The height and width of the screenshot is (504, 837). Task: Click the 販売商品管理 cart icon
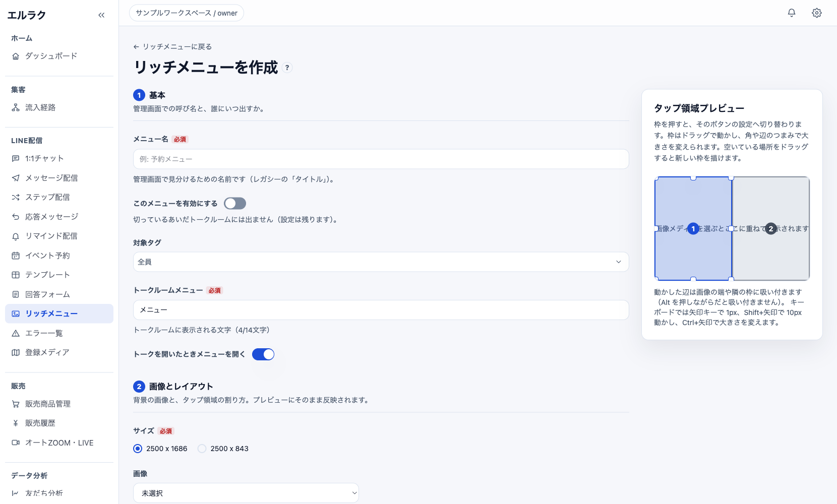(16, 404)
